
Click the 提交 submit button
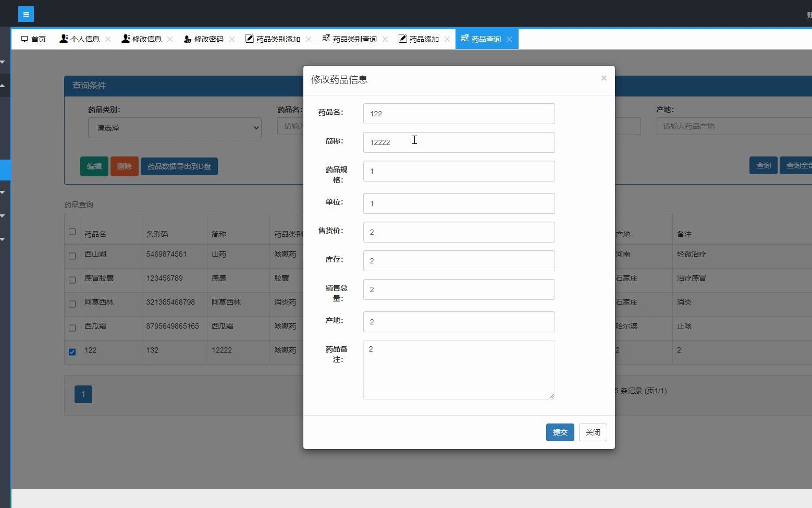pyautogui.click(x=560, y=432)
